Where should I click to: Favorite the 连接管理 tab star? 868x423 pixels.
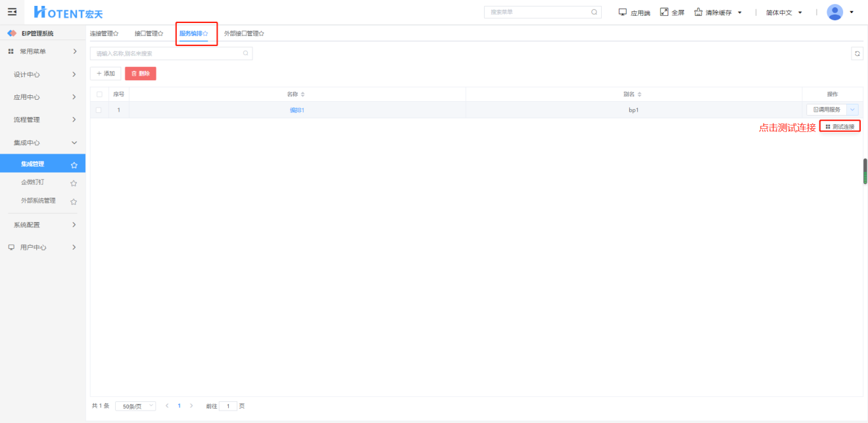116,33
